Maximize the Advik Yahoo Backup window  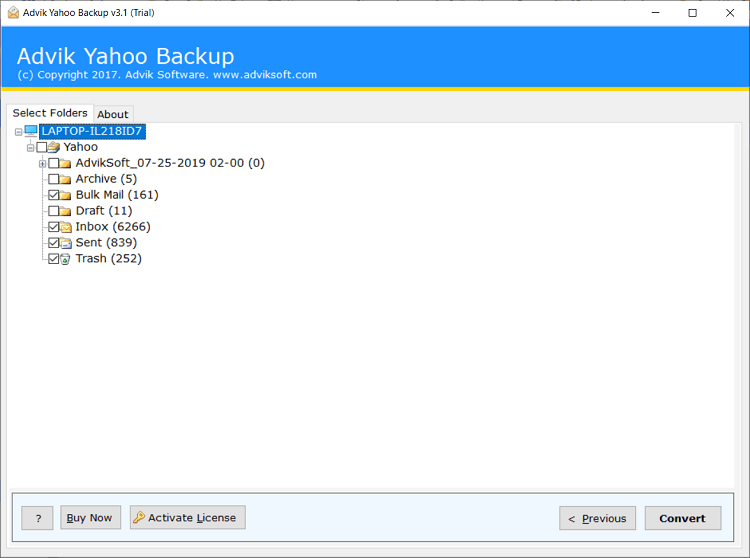tap(692, 13)
